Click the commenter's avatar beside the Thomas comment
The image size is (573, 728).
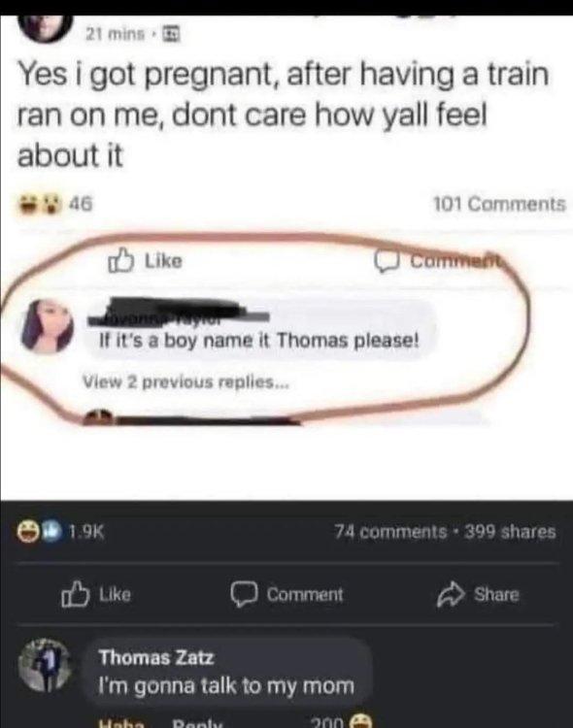pyautogui.click(x=47, y=327)
